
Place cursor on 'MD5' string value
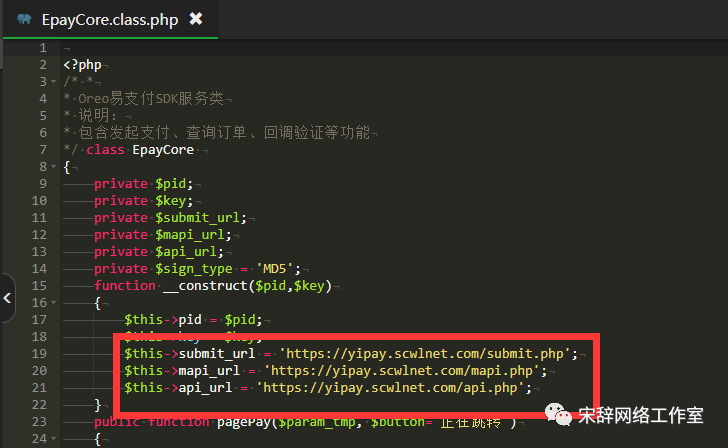pos(273,269)
